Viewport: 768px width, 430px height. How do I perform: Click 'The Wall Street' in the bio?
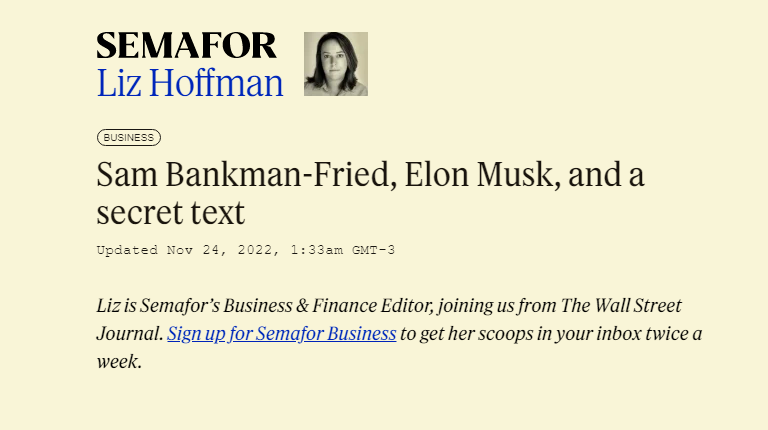621,306
